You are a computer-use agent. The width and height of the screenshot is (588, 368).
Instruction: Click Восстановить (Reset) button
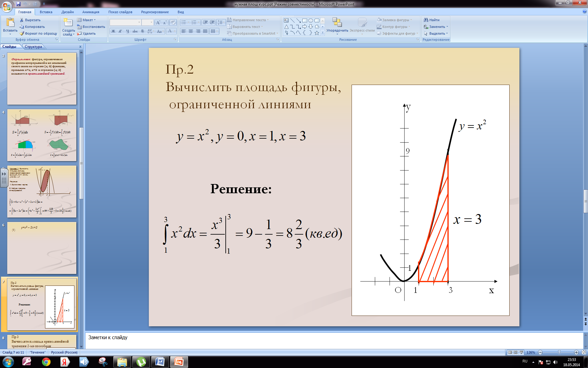pyautogui.click(x=91, y=27)
